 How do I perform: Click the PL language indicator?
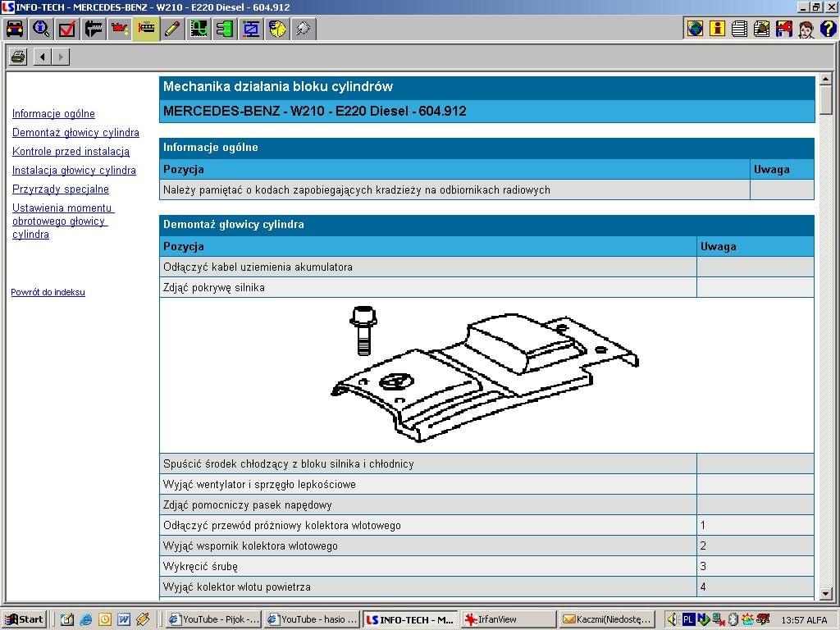coord(688,620)
